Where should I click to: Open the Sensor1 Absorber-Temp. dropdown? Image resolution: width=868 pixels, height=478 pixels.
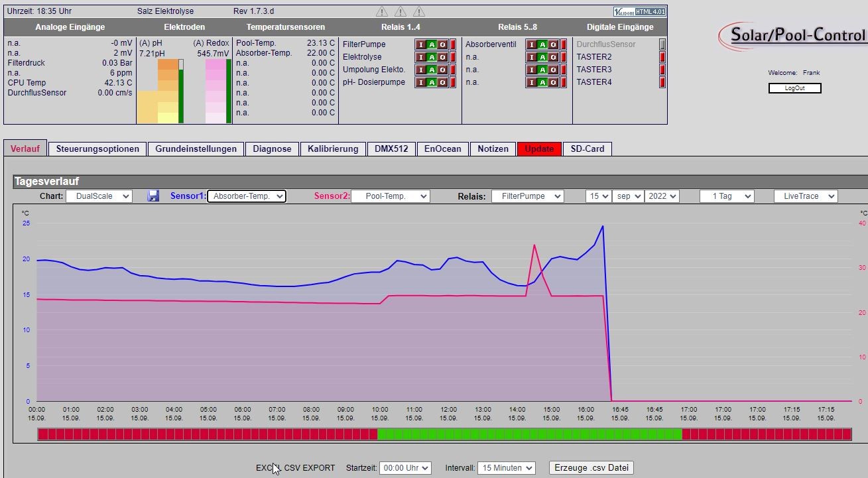[247, 196]
